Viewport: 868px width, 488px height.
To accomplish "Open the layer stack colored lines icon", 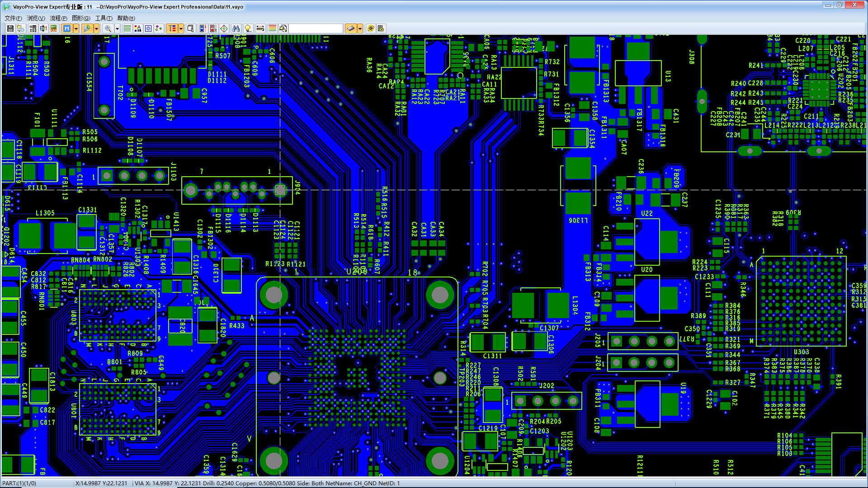I will coord(272,28).
